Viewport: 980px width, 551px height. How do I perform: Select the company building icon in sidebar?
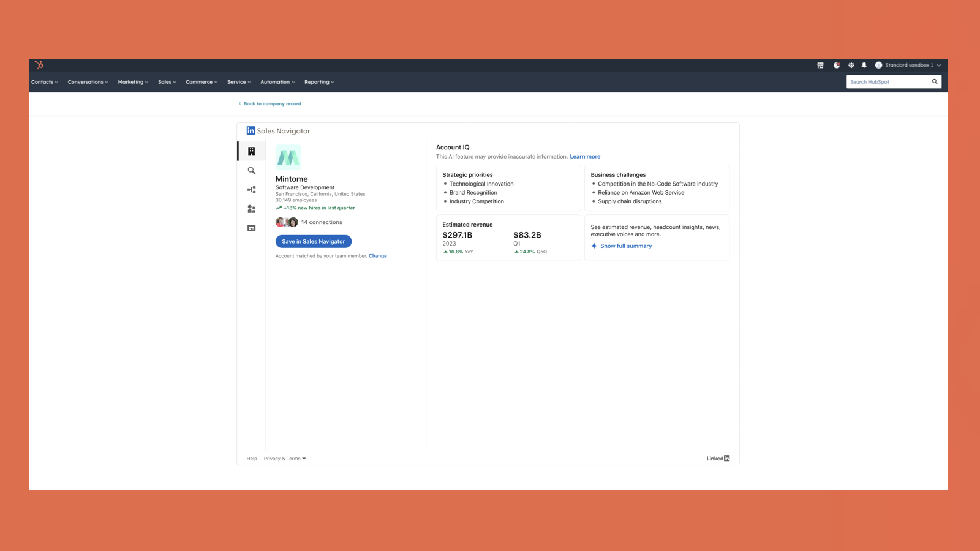click(251, 151)
